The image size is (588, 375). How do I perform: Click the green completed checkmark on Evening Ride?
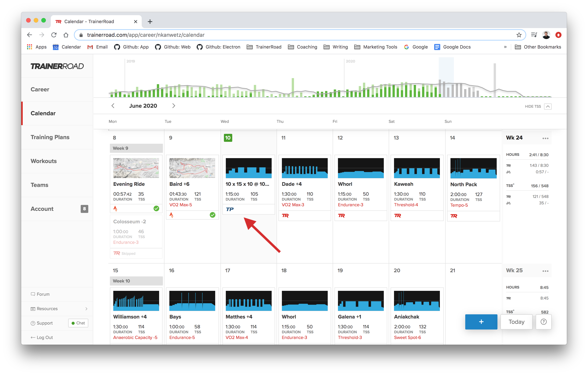tap(156, 209)
